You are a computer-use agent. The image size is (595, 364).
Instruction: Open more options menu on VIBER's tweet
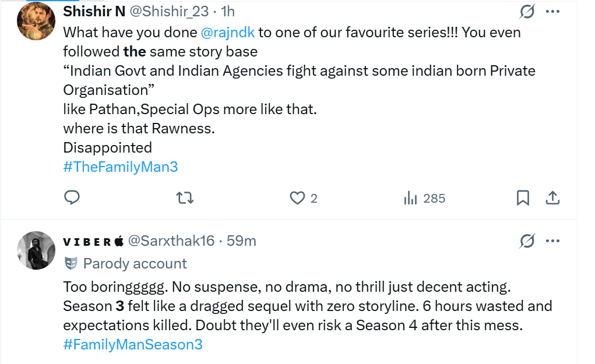point(553,241)
